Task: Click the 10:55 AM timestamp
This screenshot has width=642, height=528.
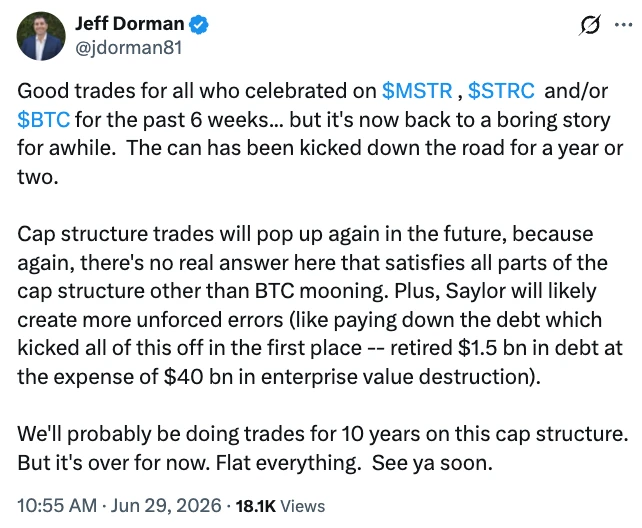Action: pyautogui.click(x=57, y=505)
